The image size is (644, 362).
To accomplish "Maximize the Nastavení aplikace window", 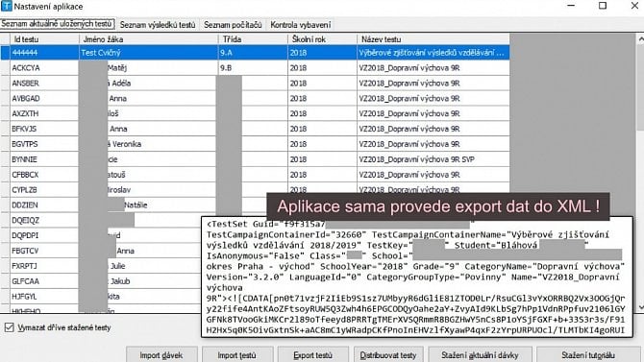I will [603, 6].
